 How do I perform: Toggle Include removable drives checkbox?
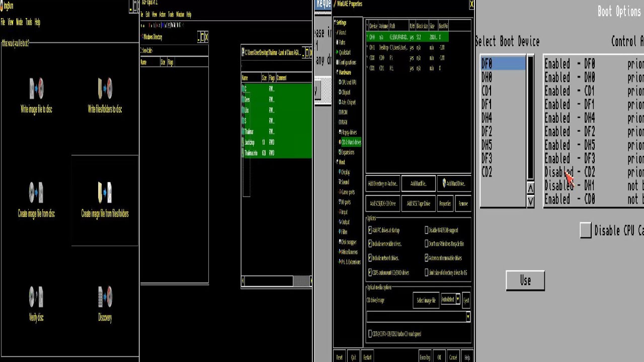pos(370,244)
